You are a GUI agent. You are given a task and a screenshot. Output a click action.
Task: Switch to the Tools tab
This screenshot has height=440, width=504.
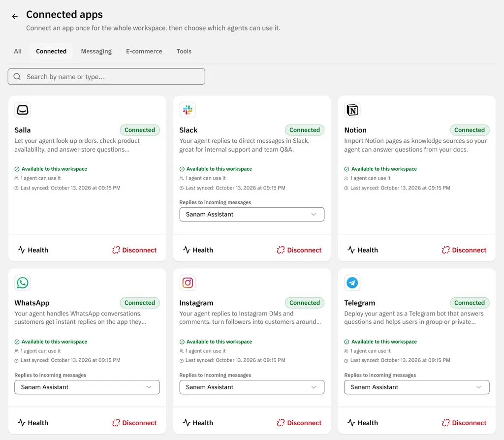[x=184, y=51]
